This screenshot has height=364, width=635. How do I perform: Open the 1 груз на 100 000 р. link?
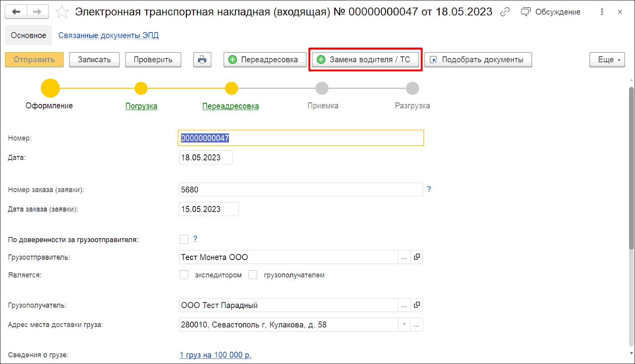tap(215, 355)
